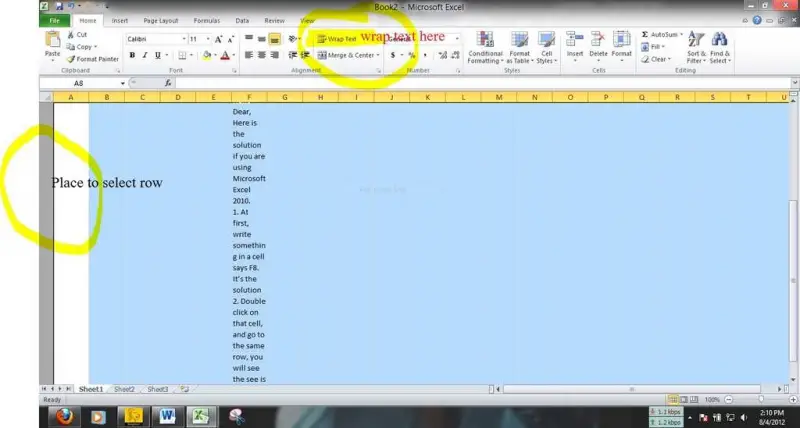Open Sort & Filter menu
Image resolution: width=800 pixels, height=428 pixels.
(696, 47)
